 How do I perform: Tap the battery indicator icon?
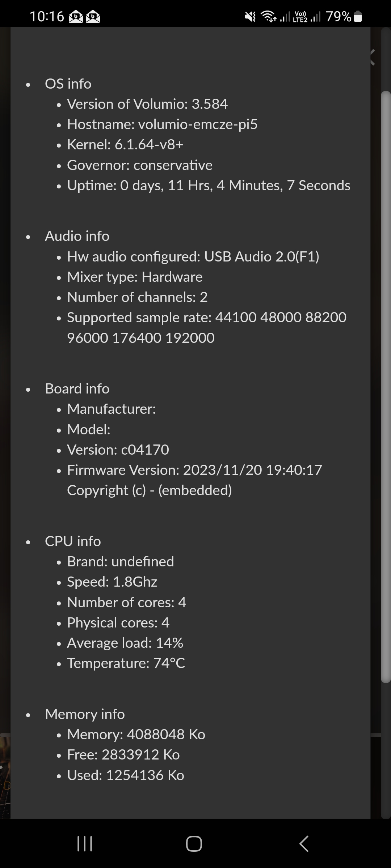[x=358, y=17]
